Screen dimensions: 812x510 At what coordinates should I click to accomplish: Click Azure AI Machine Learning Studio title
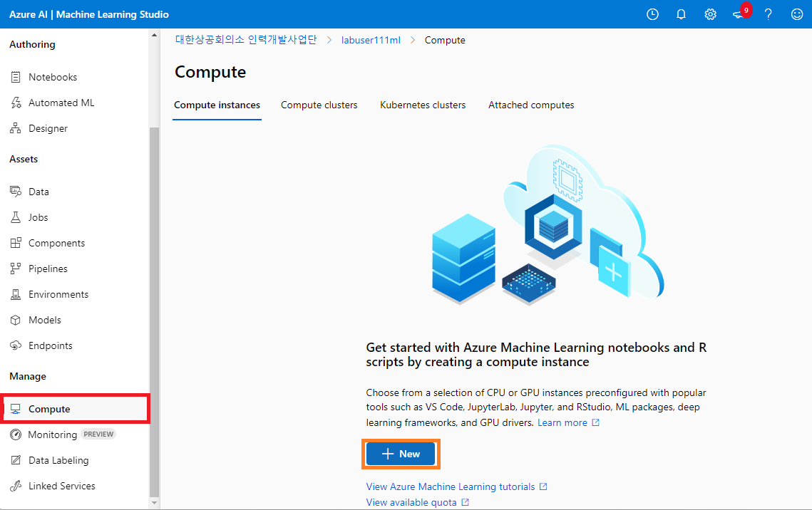point(89,14)
